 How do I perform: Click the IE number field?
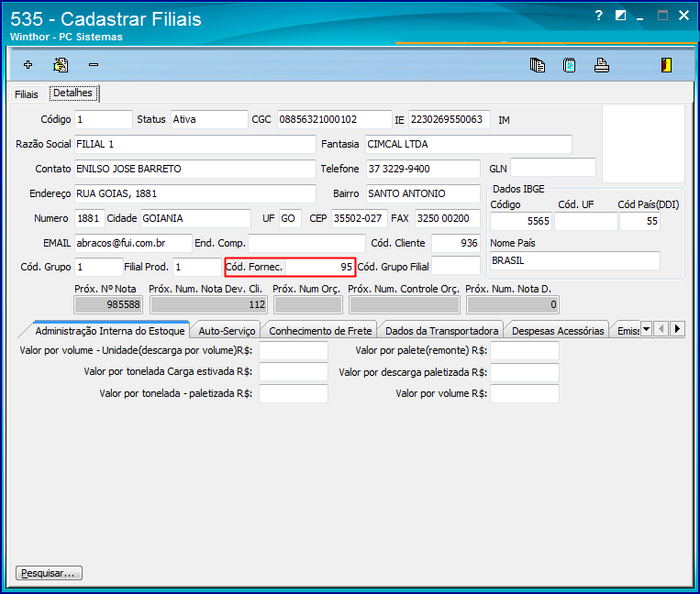(450, 119)
